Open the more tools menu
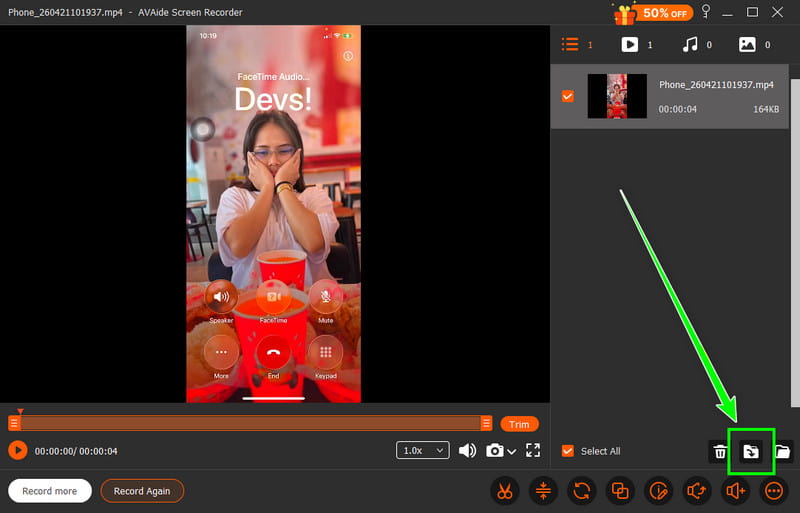800x513 pixels. (774, 491)
